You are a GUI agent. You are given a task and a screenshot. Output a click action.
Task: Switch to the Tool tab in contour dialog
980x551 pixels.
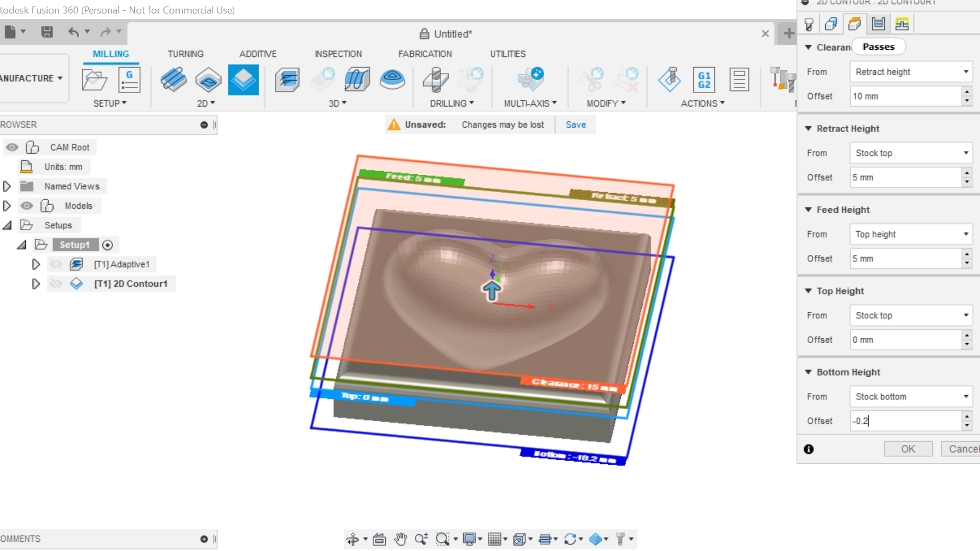click(810, 23)
